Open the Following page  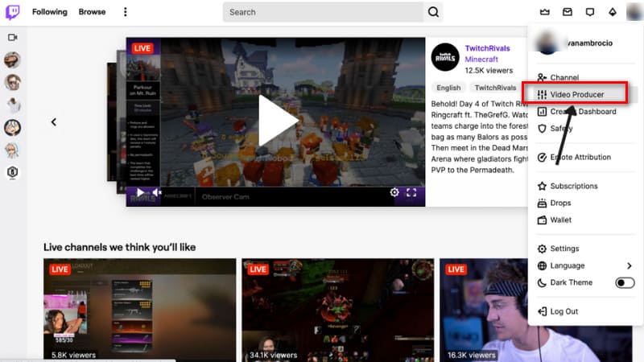pos(50,12)
